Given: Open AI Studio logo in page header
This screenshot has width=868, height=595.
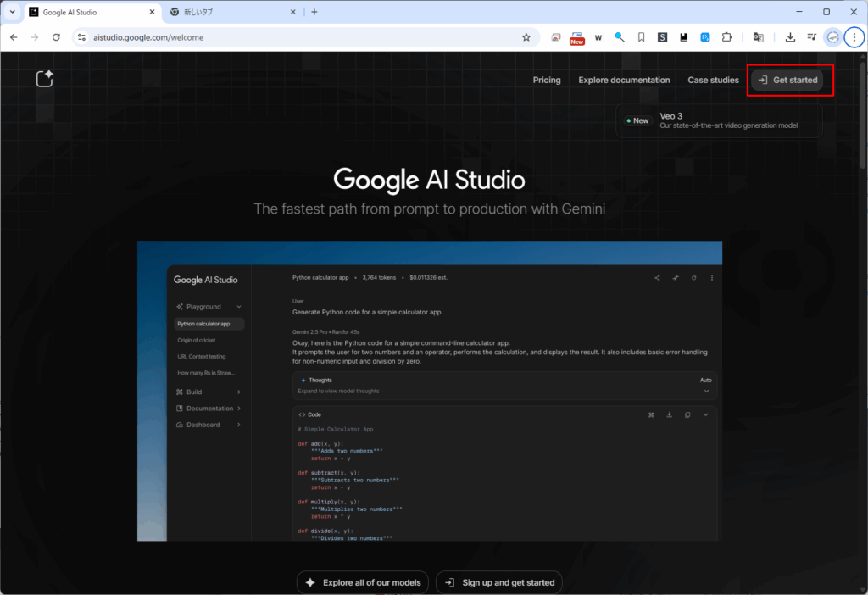Looking at the screenshot, I should coord(44,79).
